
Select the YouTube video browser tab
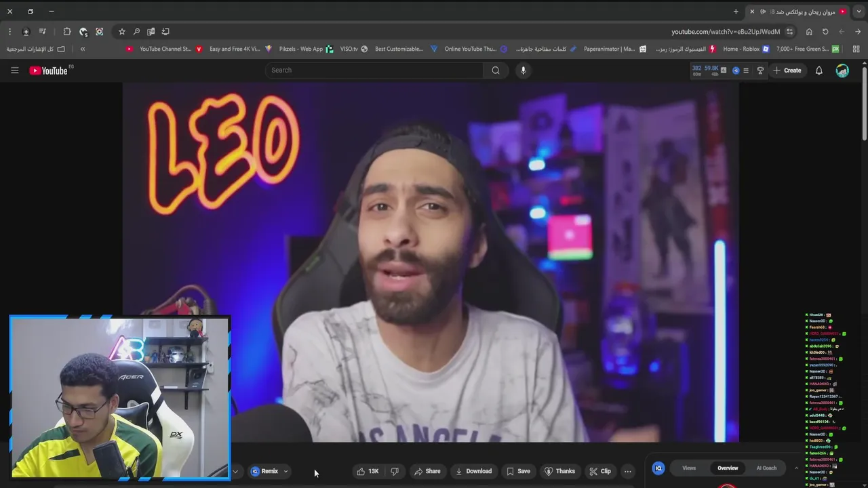[x=799, y=12]
